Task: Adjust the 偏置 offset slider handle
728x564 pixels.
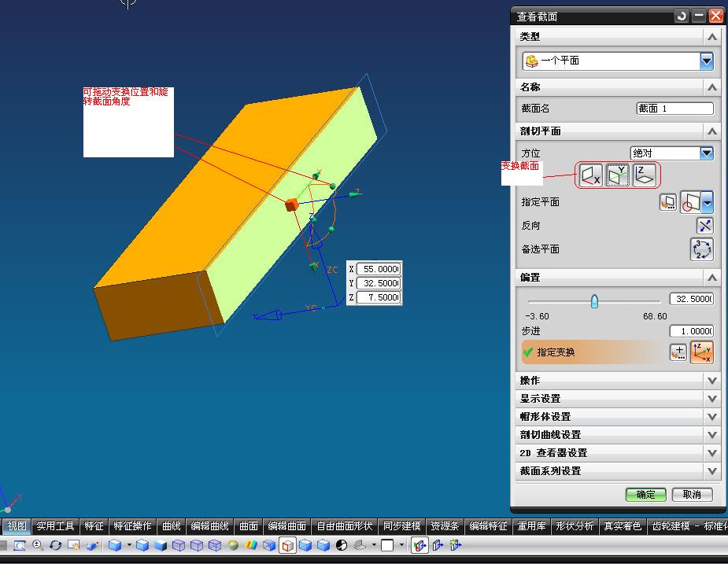Action: pyautogui.click(x=594, y=301)
